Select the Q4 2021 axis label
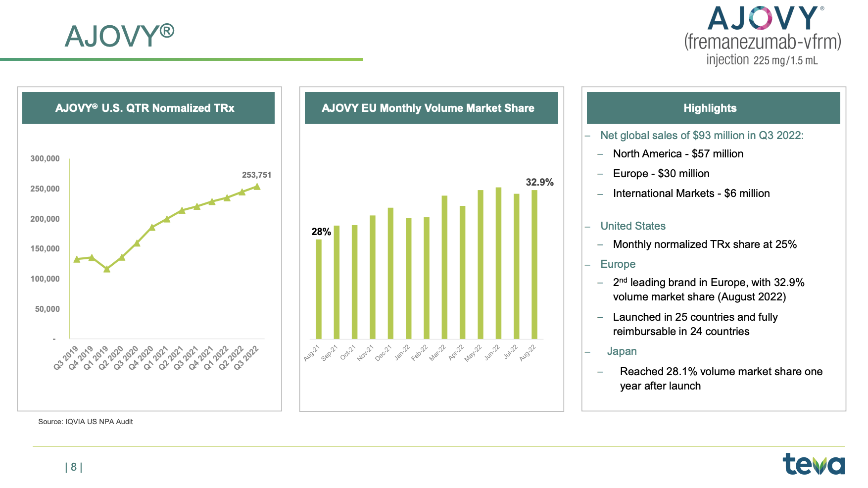The image size is (868, 488). [x=201, y=358]
